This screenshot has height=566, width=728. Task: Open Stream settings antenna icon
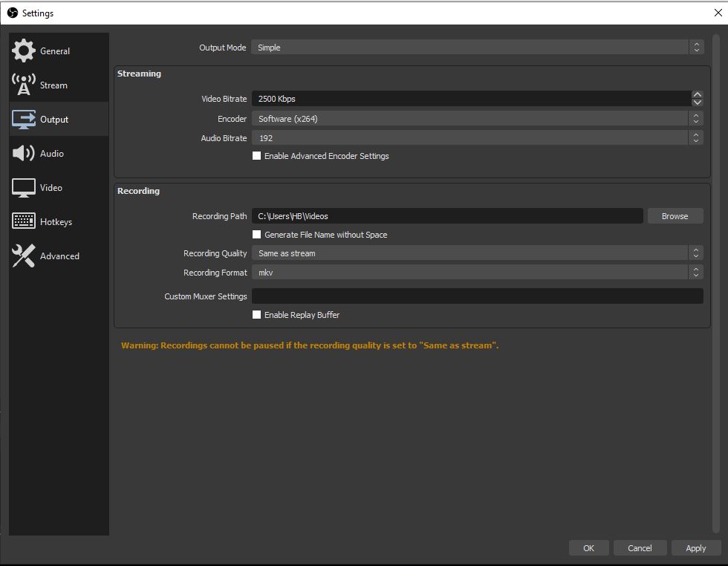[x=24, y=85]
